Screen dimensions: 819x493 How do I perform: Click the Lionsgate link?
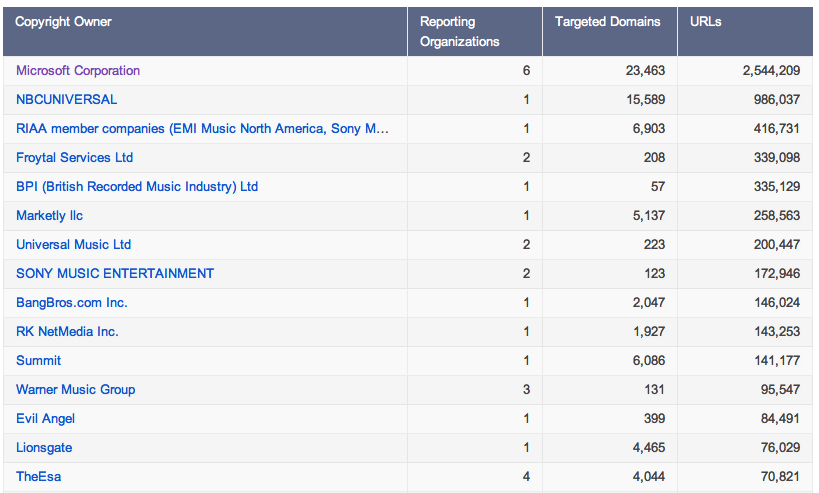click(44, 448)
